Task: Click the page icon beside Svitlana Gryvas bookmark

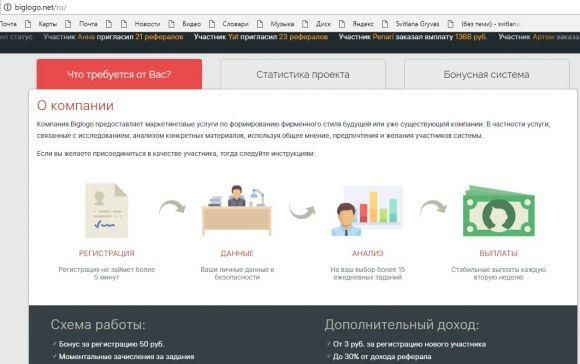Action: [x=385, y=24]
